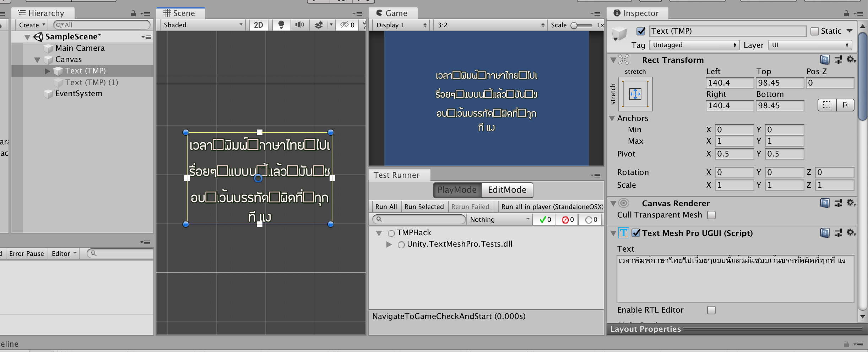Image resolution: width=868 pixels, height=352 pixels.
Task: Open Text Mesh Pro settings gear
Action: [x=851, y=233]
